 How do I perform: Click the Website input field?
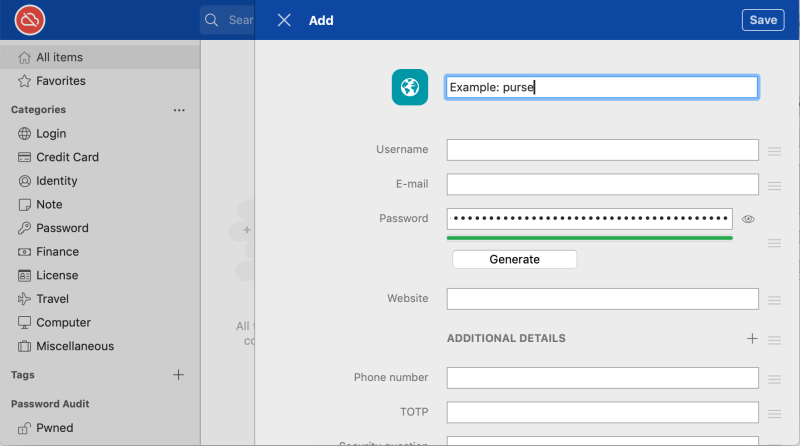pos(603,299)
